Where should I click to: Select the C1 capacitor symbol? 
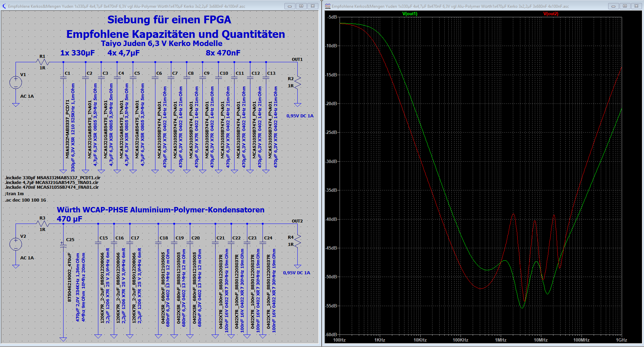63,78
